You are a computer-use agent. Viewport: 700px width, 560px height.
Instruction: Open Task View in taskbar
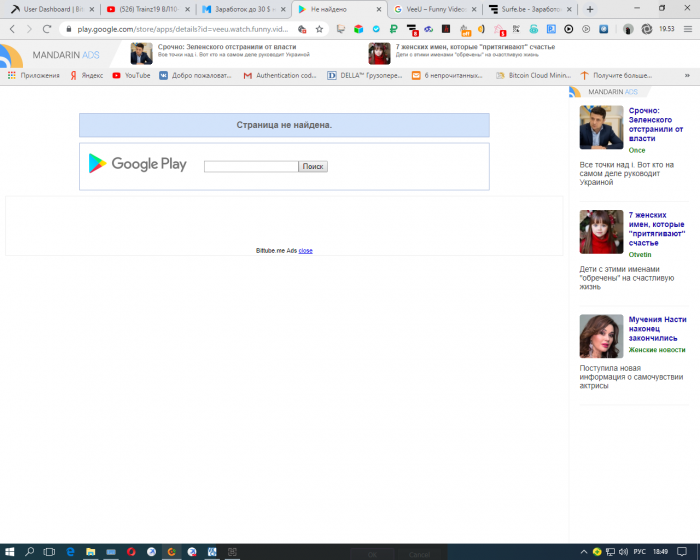(49, 552)
